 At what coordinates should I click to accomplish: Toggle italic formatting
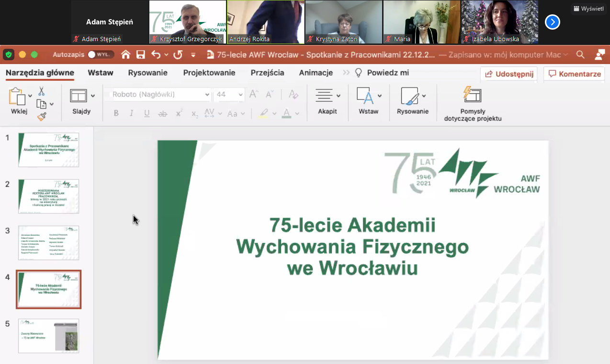pos(131,113)
